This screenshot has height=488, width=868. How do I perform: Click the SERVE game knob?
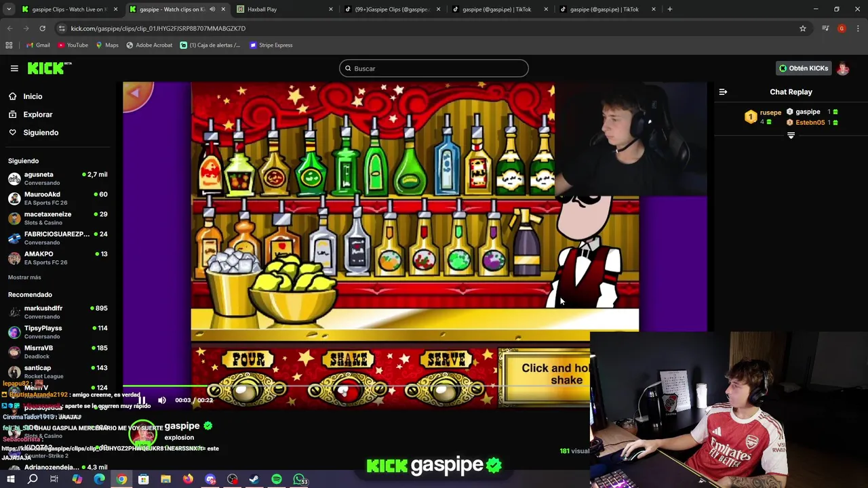pyautogui.click(x=446, y=390)
